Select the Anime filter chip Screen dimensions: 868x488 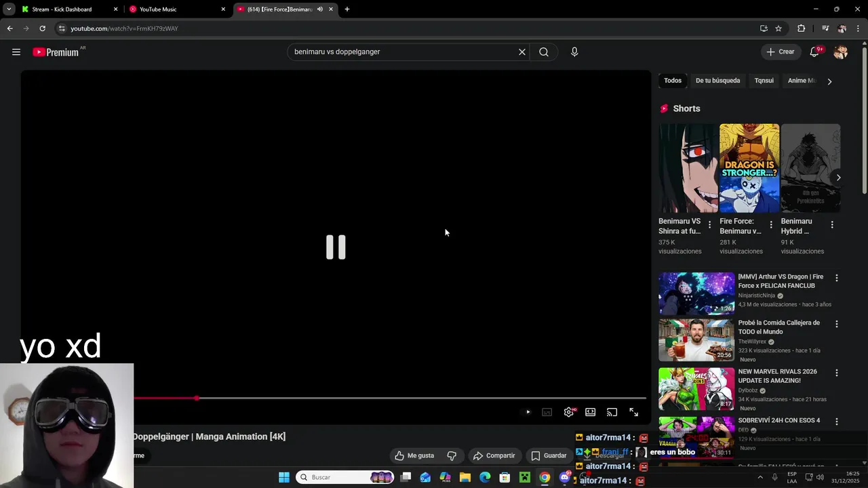point(801,81)
